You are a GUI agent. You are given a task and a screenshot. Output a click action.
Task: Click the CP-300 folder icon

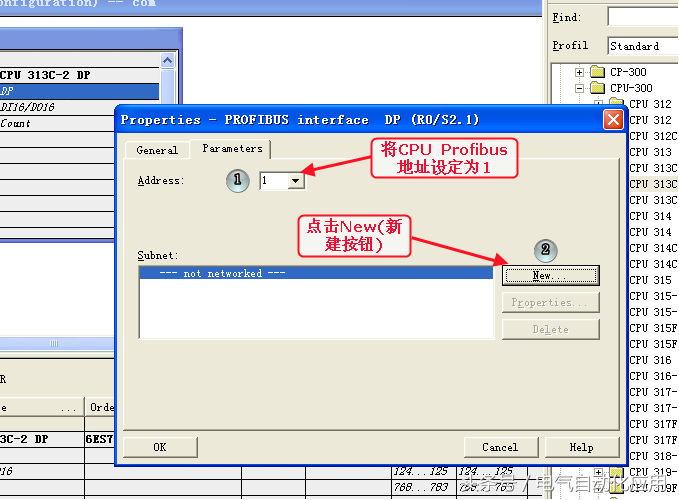(x=597, y=72)
